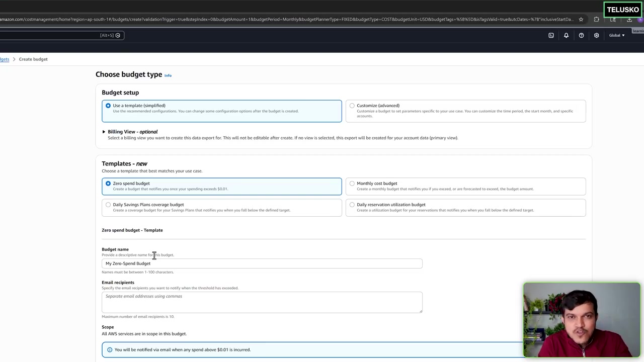The width and height of the screenshot is (644, 362).
Task: Open the Global region dropdown
Action: click(617, 35)
